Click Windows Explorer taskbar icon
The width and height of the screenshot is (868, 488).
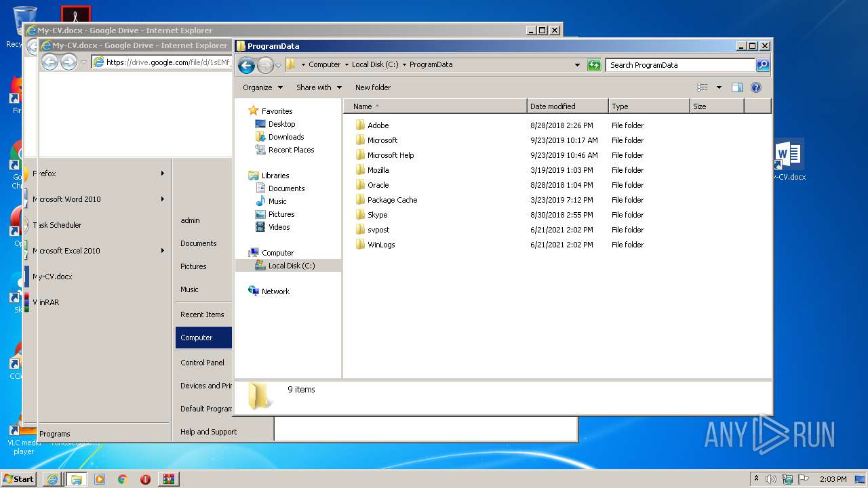(x=76, y=479)
